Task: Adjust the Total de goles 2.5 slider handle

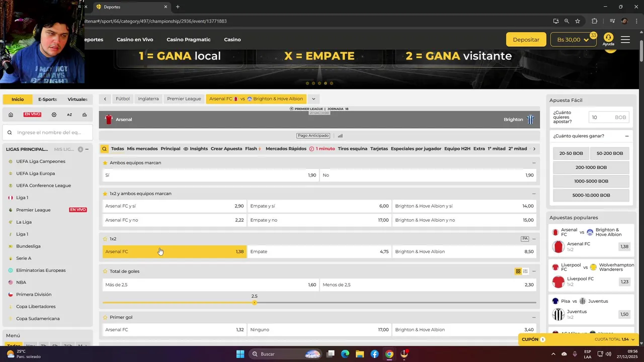Action: click(x=255, y=303)
